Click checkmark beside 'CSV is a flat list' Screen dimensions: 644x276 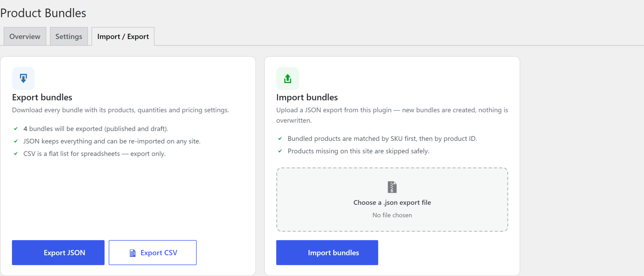[16, 154]
